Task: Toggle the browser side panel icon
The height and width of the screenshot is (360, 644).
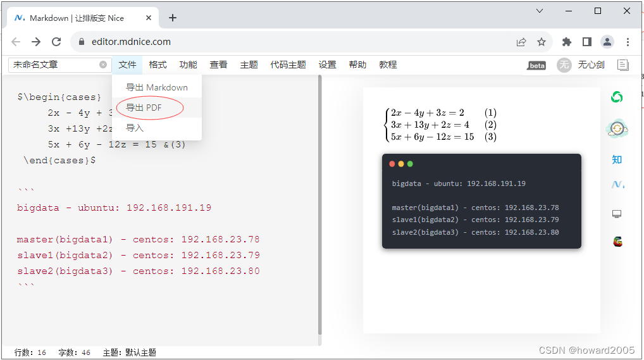Action: [x=587, y=42]
